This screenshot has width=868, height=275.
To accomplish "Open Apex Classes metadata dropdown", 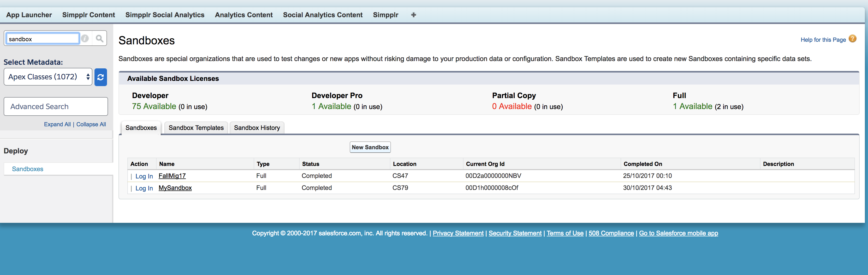I will [48, 77].
